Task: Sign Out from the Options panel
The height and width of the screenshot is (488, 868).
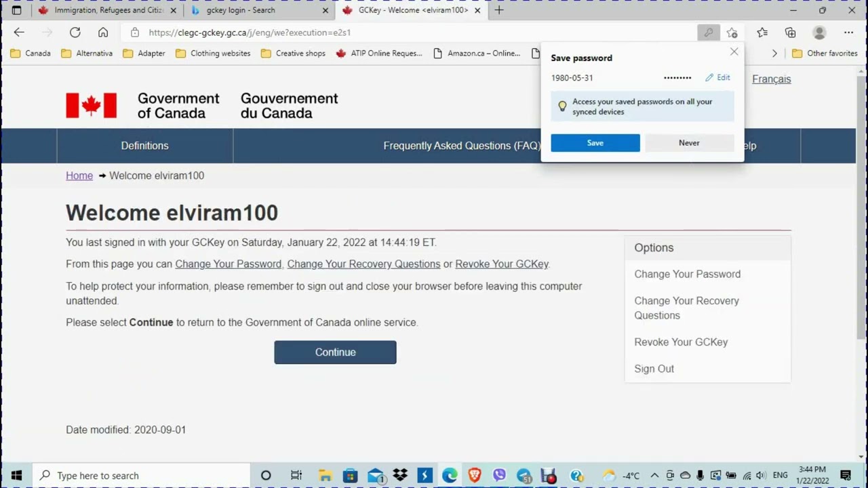Action: (x=654, y=369)
